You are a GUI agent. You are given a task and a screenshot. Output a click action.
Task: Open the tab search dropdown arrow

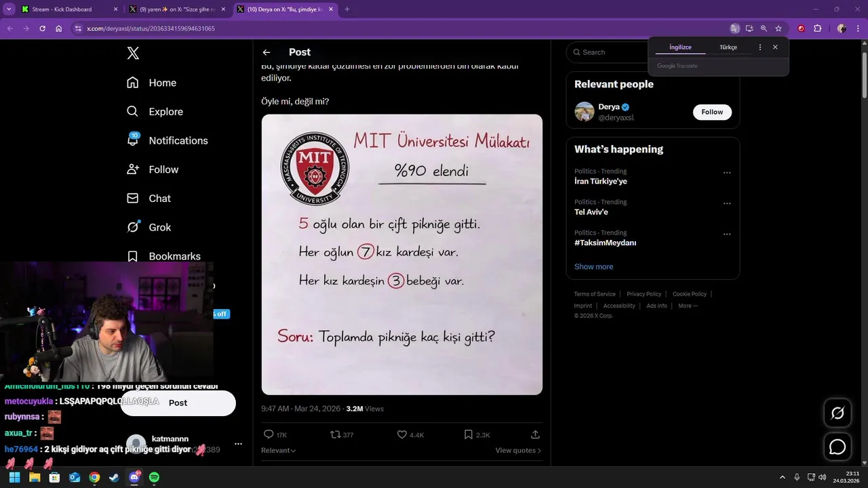(x=9, y=9)
